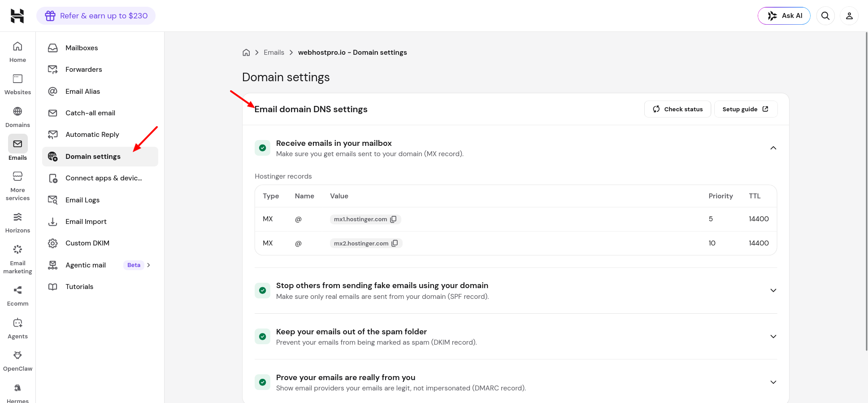This screenshot has height=403, width=868.
Task: Click the Emails breadcrumb link
Action: click(274, 53)
